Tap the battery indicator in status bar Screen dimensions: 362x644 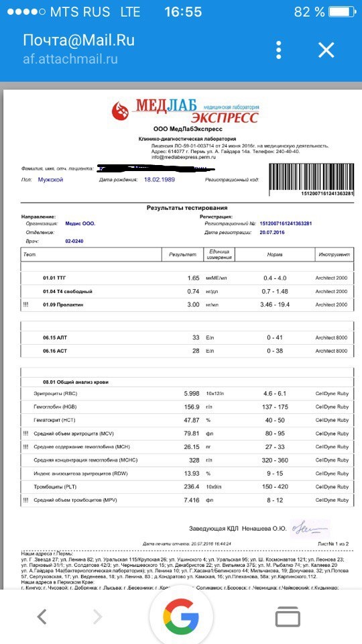click(x=341, y=12)
